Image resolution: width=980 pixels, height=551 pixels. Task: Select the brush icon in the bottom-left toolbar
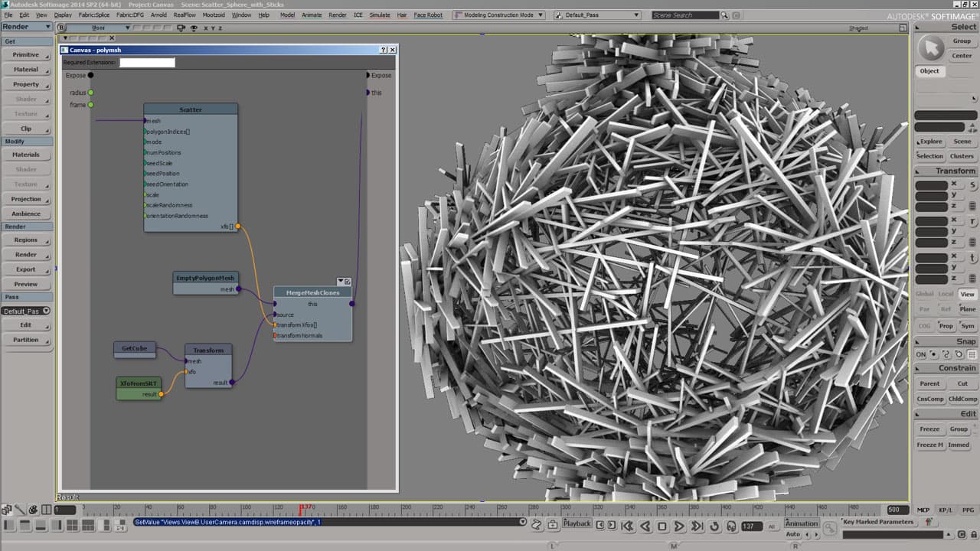pyautogui.click(x=20, y=510)
